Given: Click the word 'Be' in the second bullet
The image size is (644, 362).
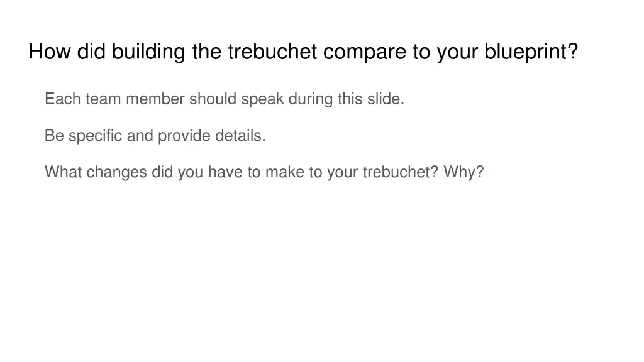Looking at the screenshot, I should coord(53,136).
